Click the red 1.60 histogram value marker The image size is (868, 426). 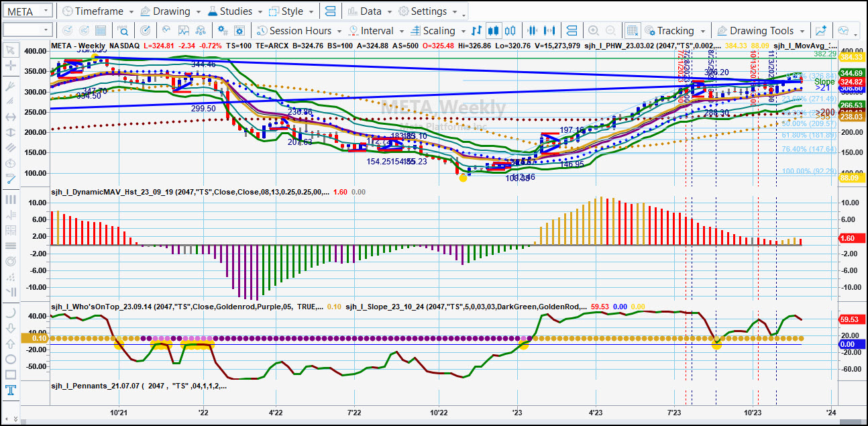click(x=852, y=238)
